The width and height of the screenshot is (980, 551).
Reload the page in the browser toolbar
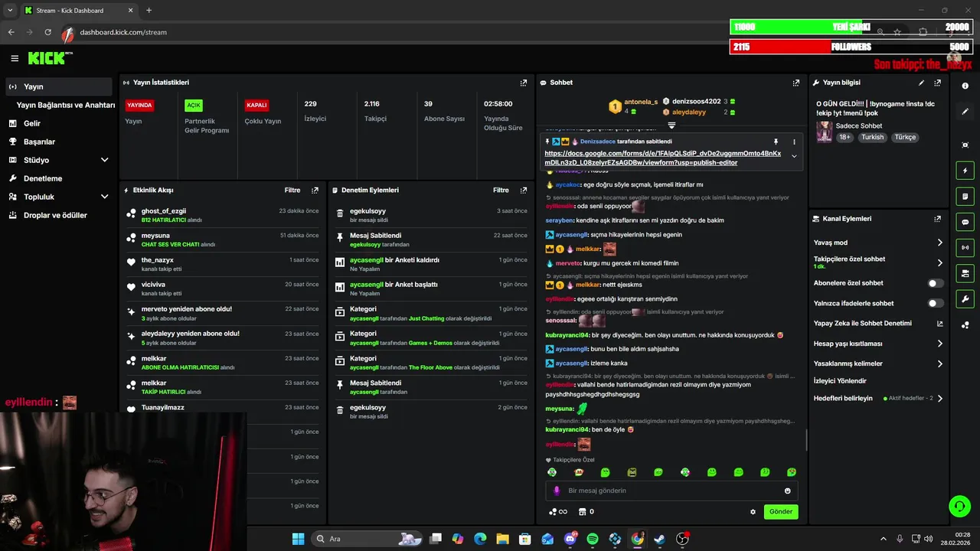pos(48,32)
